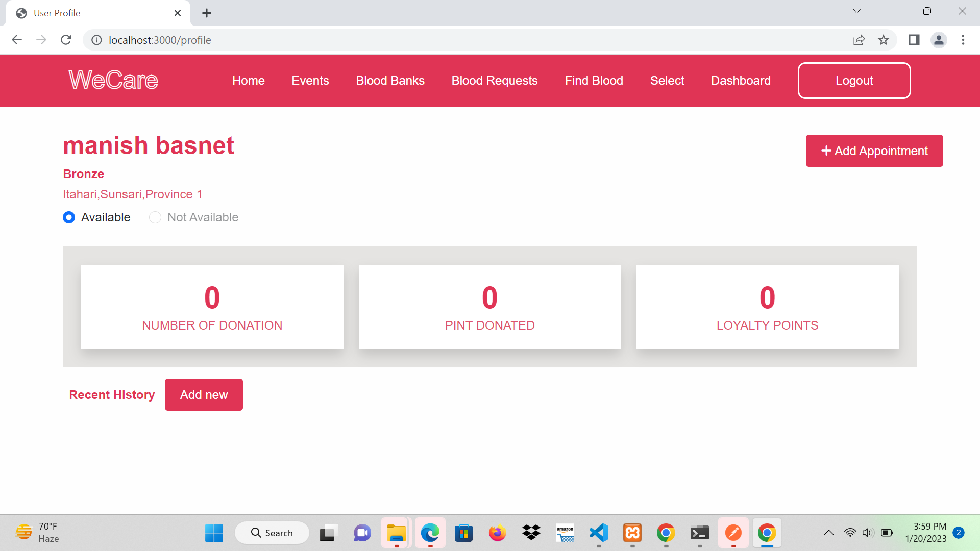Screen dimensions: 980x551
Task: Click the site information icon
Action: 96,40
